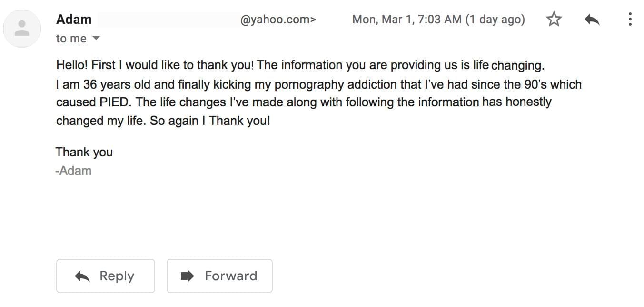Open the three-dot More options menu

click(630, 20)
